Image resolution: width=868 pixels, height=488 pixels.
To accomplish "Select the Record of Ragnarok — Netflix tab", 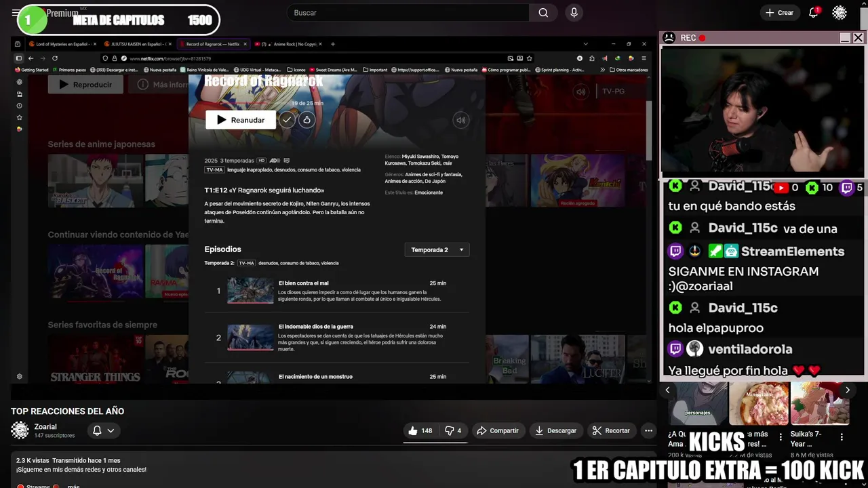I will click(213, 44).
